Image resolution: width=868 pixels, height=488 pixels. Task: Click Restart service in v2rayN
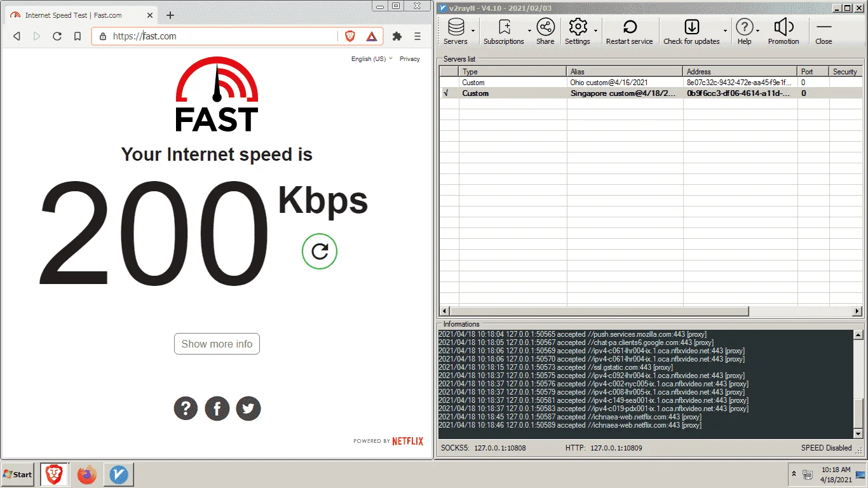[x=630, y=31]
